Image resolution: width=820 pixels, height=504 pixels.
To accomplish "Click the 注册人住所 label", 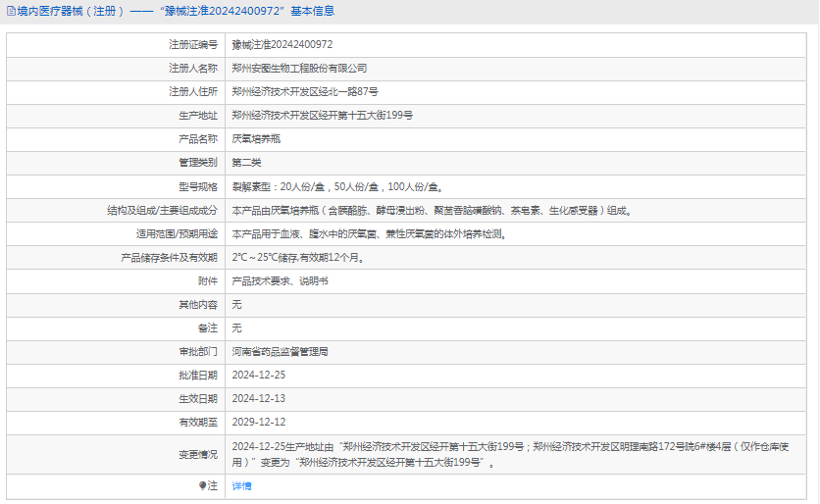I will [193, 92].
